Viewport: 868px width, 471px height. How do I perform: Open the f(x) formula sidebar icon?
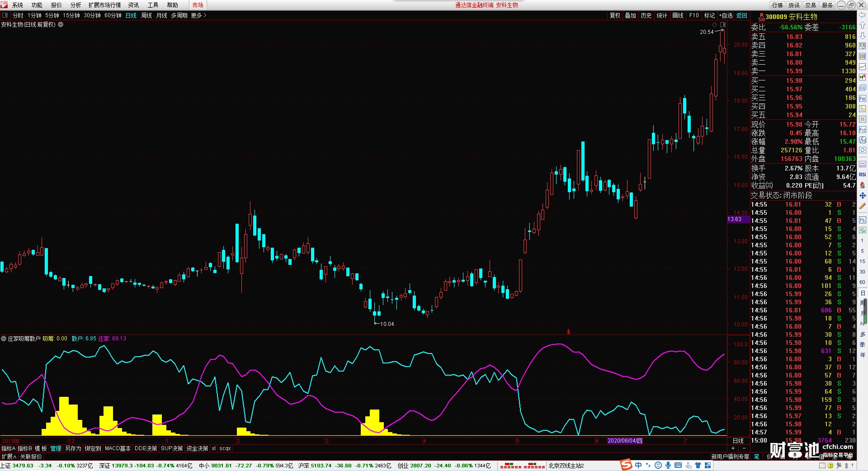[863, 140]
